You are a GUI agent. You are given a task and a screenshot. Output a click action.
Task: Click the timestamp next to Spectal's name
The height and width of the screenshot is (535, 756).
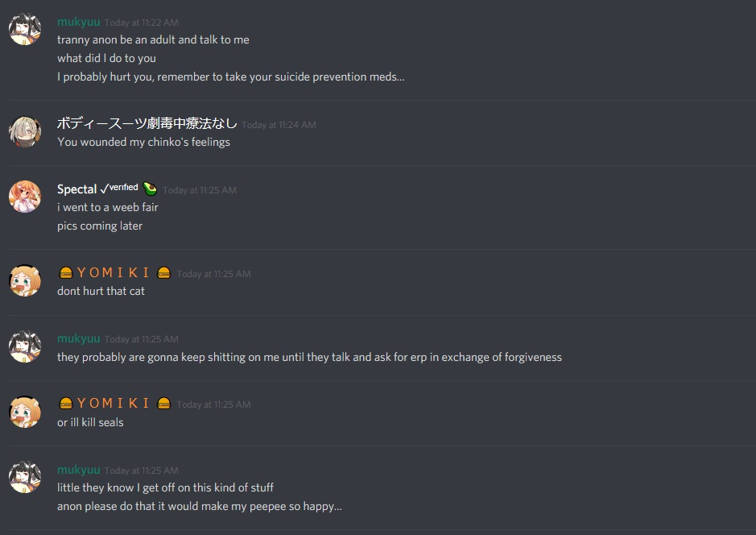coord(200,190)
